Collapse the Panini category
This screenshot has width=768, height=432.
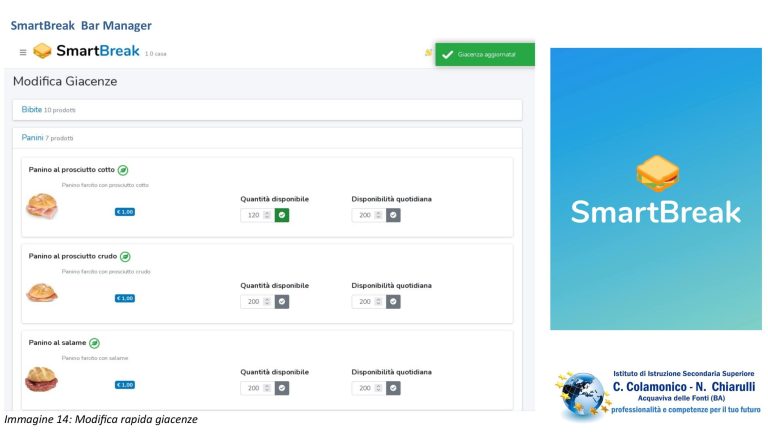(x=267, y=138)
